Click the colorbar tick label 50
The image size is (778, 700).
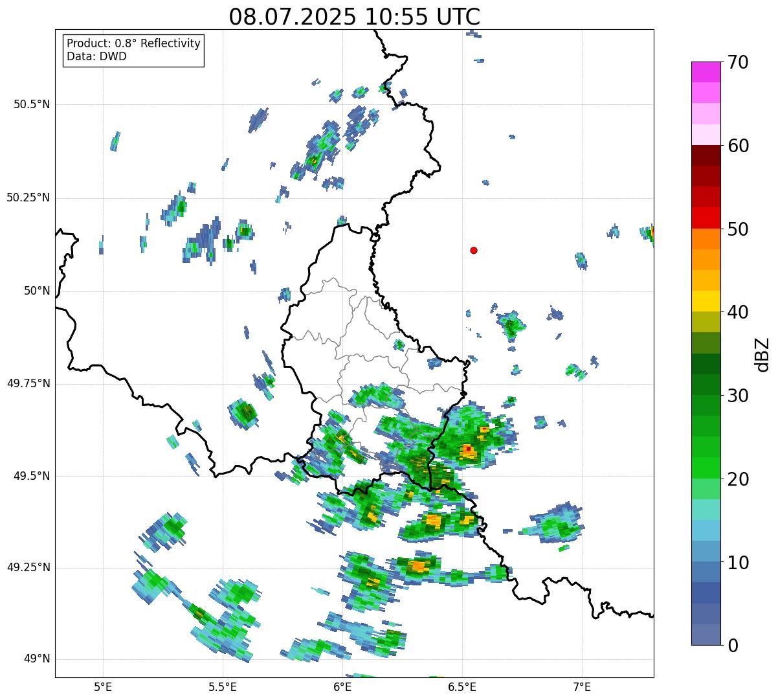tap(738, 229)
